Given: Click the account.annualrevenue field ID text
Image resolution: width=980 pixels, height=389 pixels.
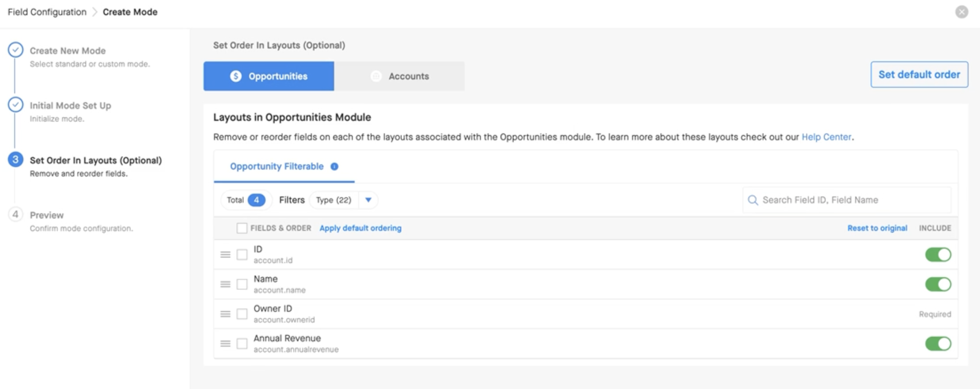Looking at the screenshot, I should pos(296,349).
